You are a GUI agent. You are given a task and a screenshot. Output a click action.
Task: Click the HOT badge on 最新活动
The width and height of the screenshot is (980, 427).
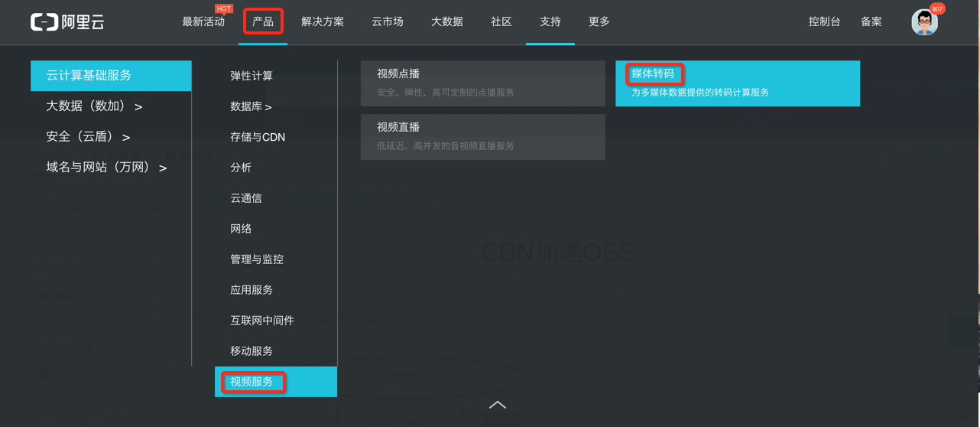coord(224,9)
